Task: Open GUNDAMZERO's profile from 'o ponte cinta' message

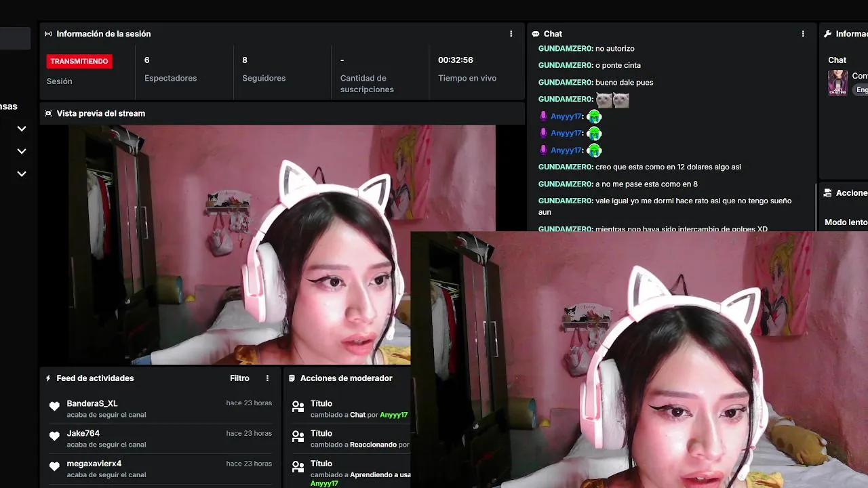Action: (566, 66)
